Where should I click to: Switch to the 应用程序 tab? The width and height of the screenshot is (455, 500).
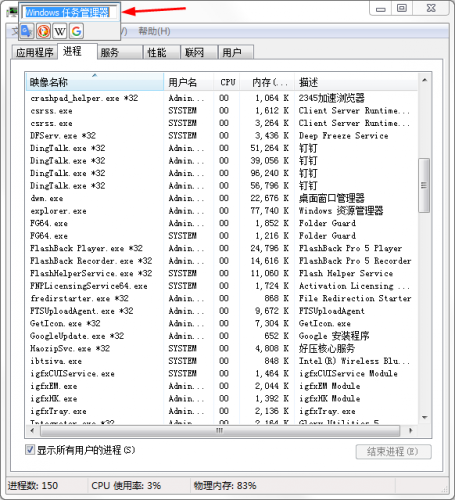[x=35, y=52]
